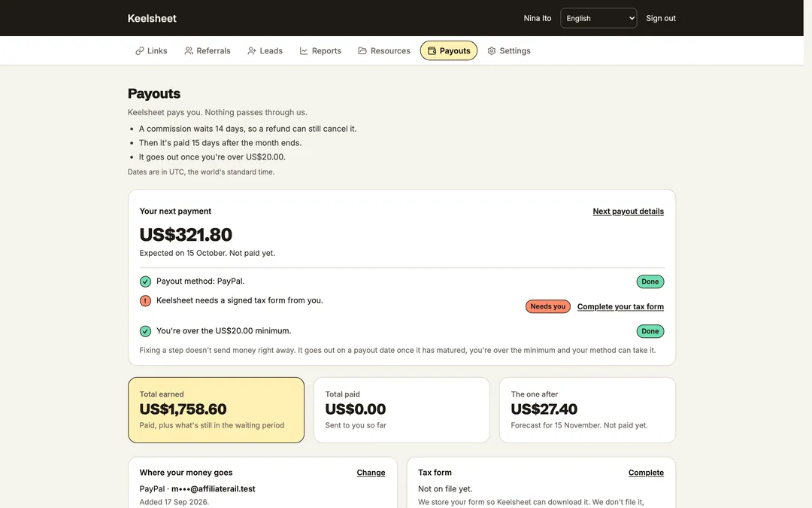Click US$27.40 forecast value

[x=544, y=409]
